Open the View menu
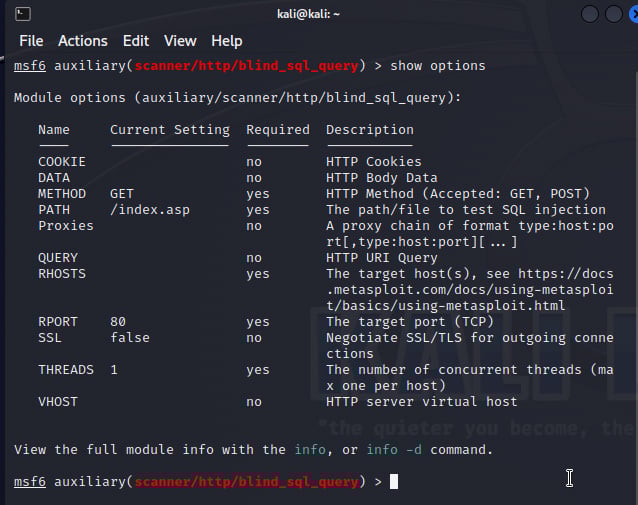 coord(180,41)
